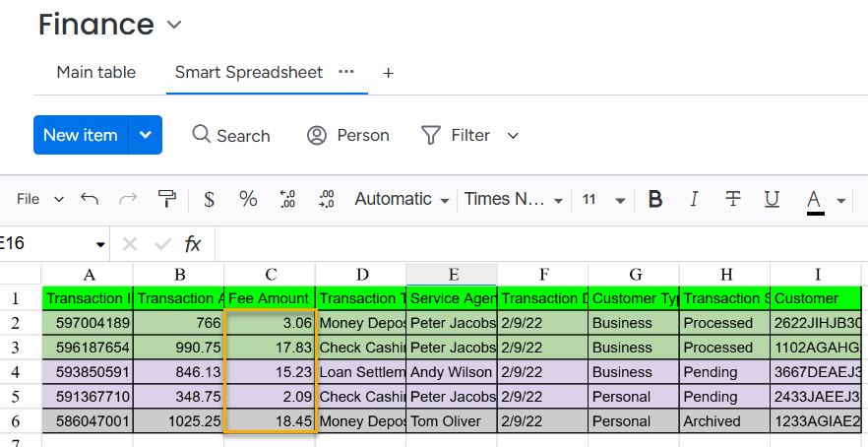Apply currency dollar format
This screenshot has width=868, height=447.
pos(209,199)
